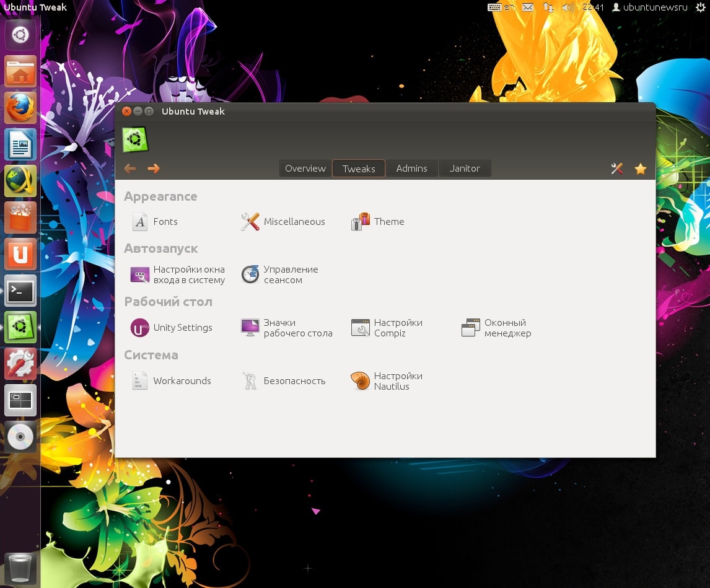Click Ubuntu Tweak launcher icon
The image size is (710, 588).
click(x=20, y=327)
